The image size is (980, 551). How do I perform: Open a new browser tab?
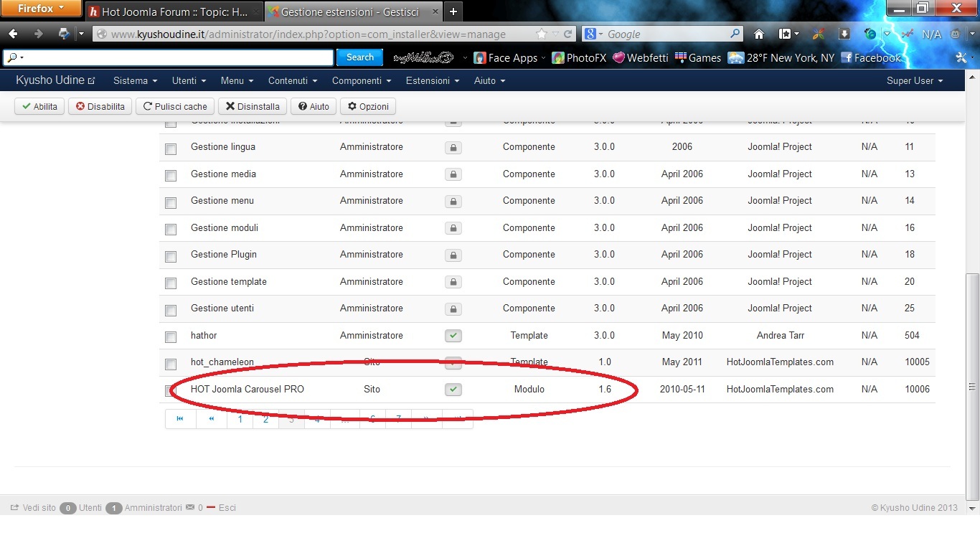point(453,11)
